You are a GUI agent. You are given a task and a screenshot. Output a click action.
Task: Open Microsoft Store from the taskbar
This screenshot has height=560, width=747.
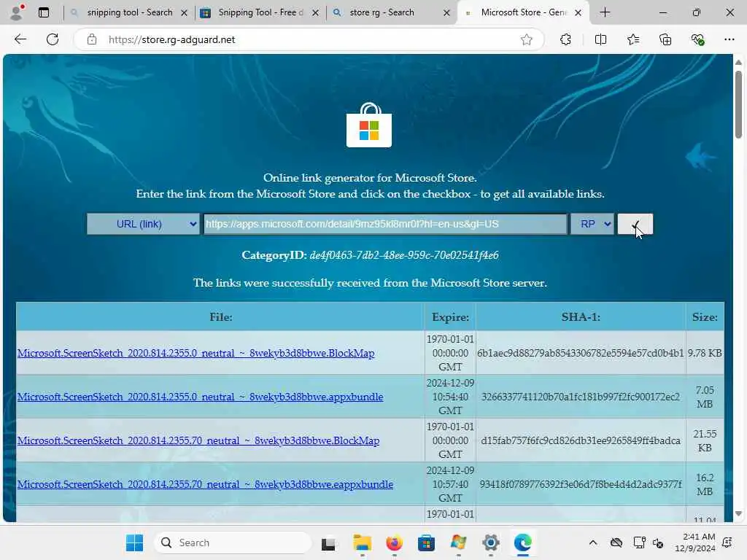tap(426, 542)
